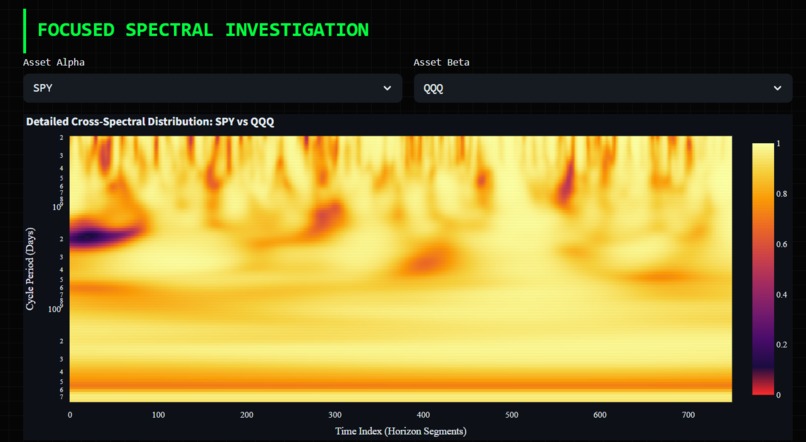Viewport: 806px width, 442px height.
Task: Click the coherence color scale bar
Action: 763,269
